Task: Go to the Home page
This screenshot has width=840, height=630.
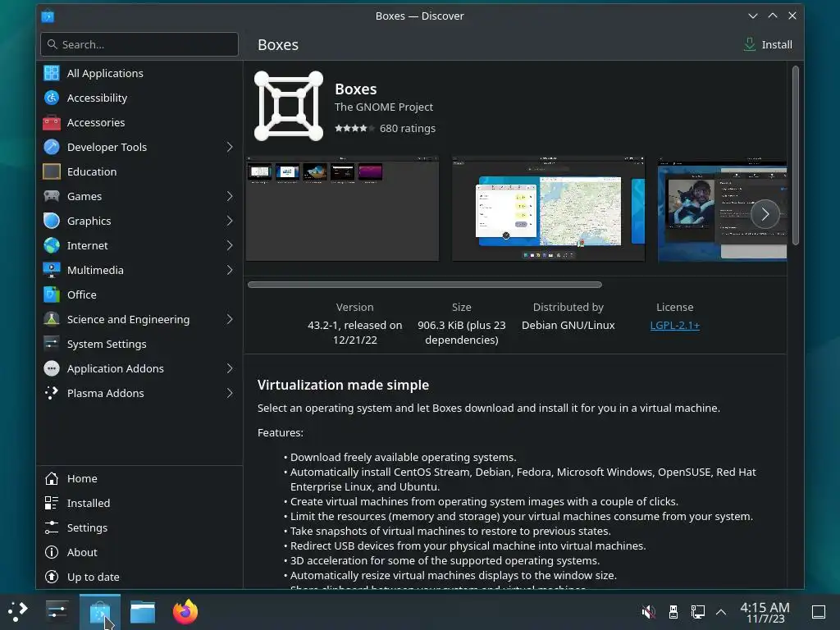Action: [139, 478]
